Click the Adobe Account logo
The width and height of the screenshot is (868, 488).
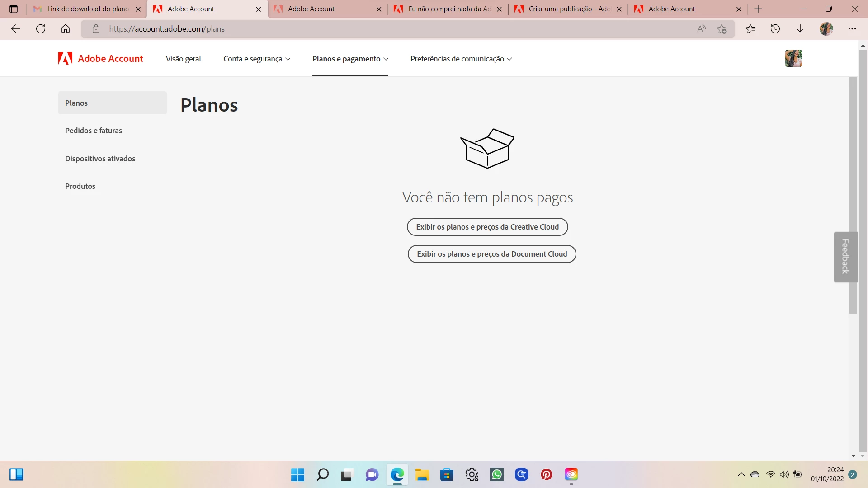(x=100, y=59)
